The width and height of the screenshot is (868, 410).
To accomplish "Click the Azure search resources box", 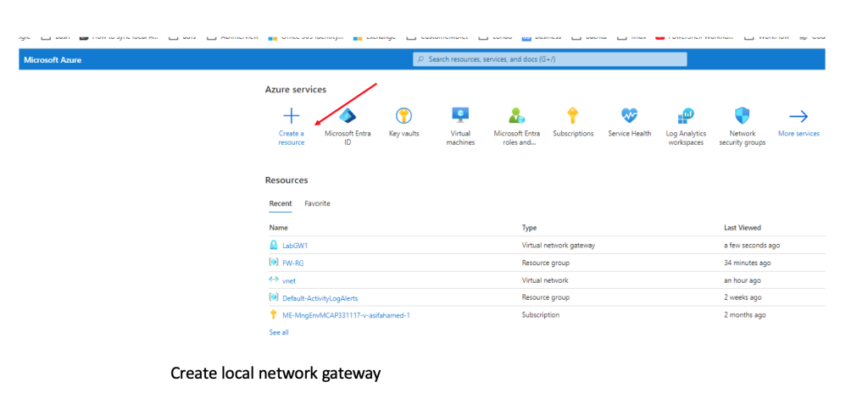I will click(549, 59).
